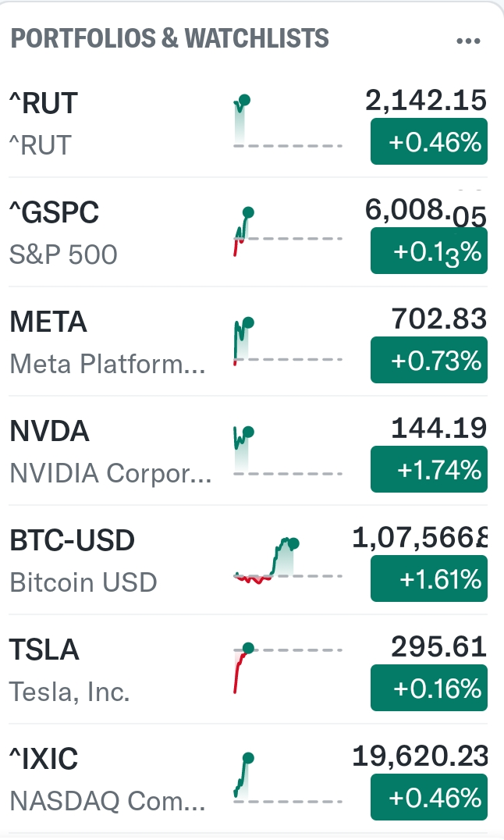Open the NASDAQ Composite company name
This screenshot has width=504, height=840.
click(x=108, y=801)
